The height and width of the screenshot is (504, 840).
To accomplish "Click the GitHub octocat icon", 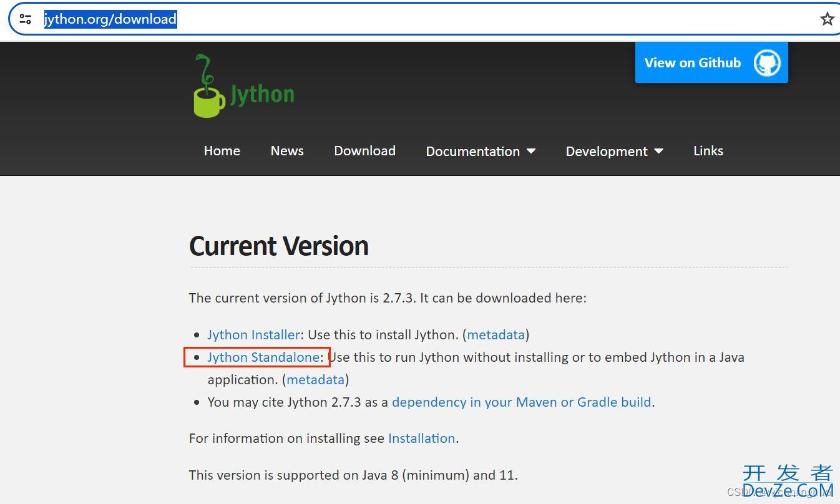I will tap(767, 63).
